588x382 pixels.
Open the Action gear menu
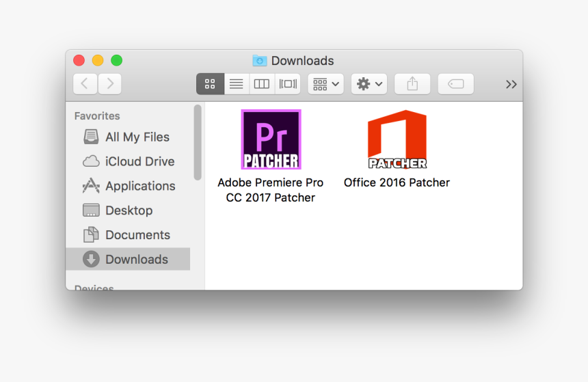point(369,83)
